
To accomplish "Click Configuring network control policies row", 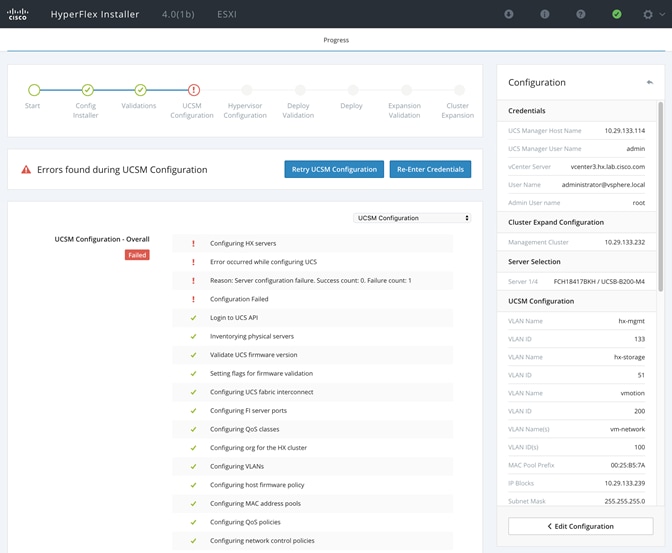I will pyautogui.click(x=312, y=541).
